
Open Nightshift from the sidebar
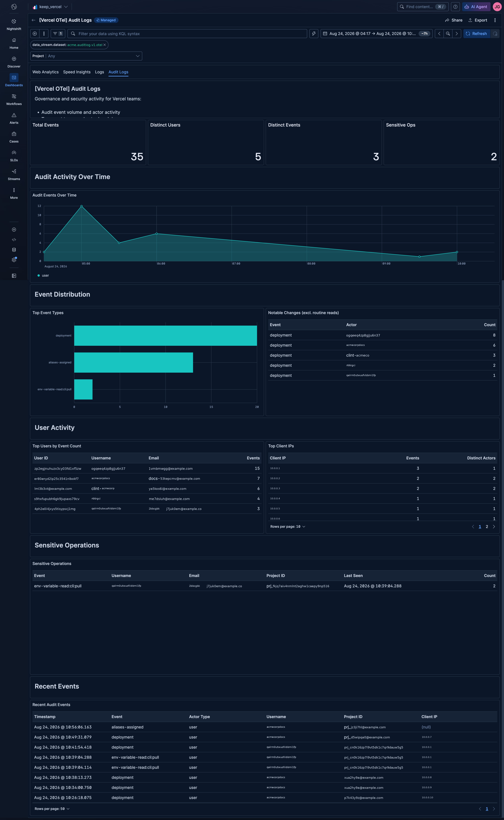click(x=14, y=25)
